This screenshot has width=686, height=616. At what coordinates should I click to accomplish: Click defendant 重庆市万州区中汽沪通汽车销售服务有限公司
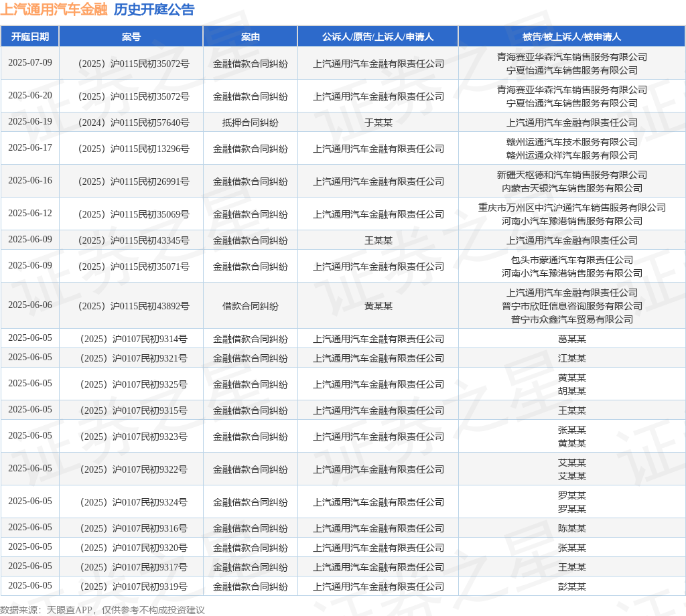pyautogui.click(x=572, y=208)
